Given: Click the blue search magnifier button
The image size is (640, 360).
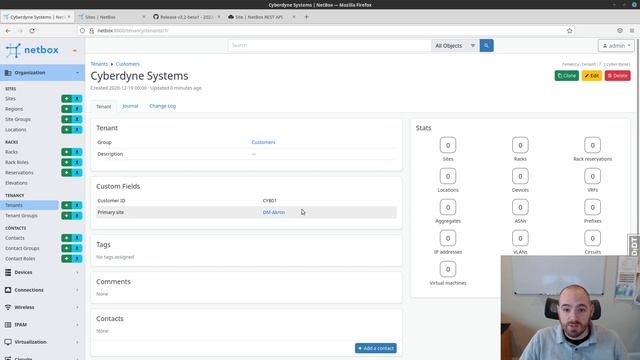Looking at the screenshot, I should (486, 46).
